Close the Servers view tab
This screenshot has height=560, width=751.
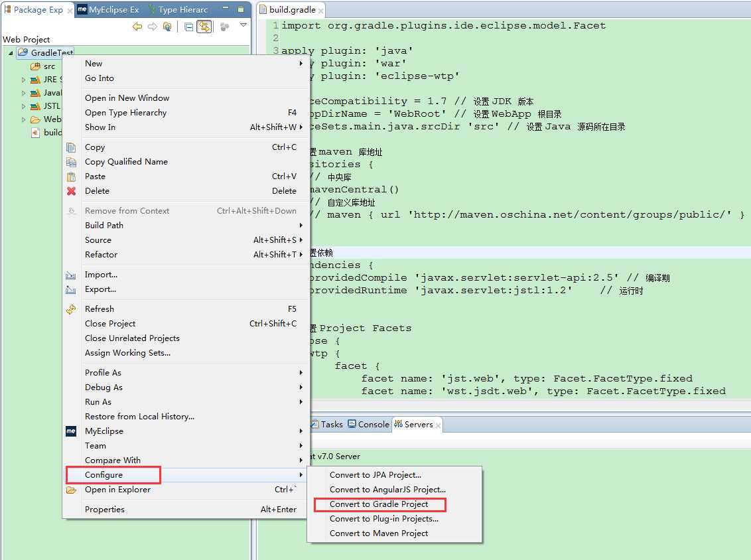[x=438, y=425]
